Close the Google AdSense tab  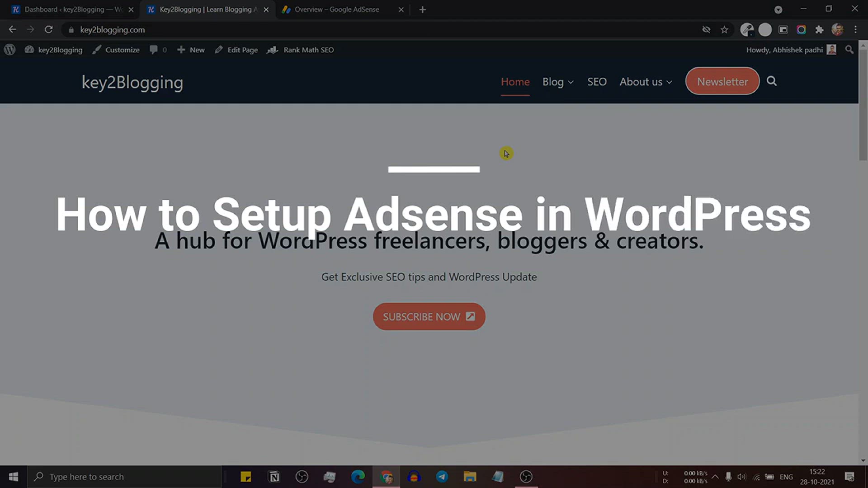401,9
